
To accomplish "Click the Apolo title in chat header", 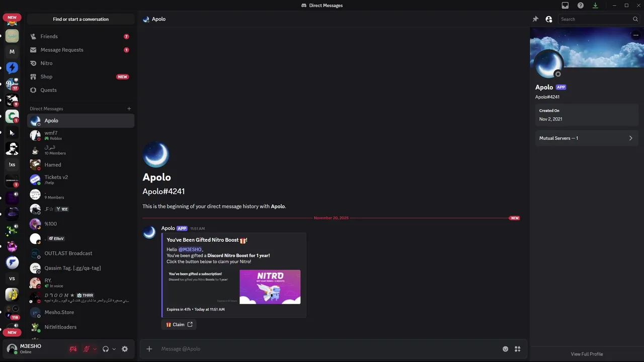I will pos(158,19).
